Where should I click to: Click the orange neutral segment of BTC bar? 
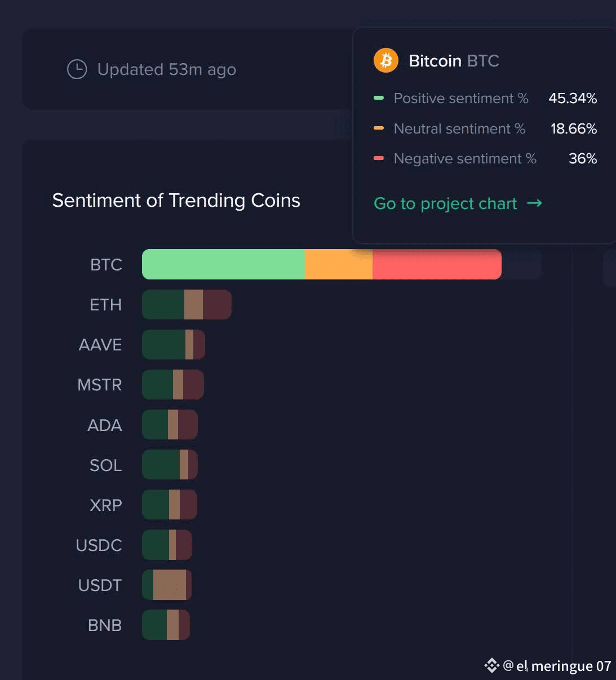pyautogui.click(x=339, y=264)
